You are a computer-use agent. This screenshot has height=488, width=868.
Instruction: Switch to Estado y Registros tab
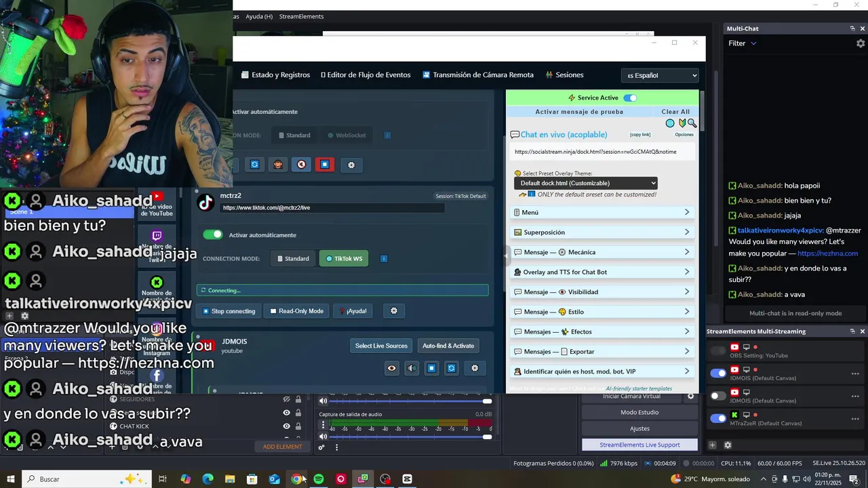[x=276, y=75]
